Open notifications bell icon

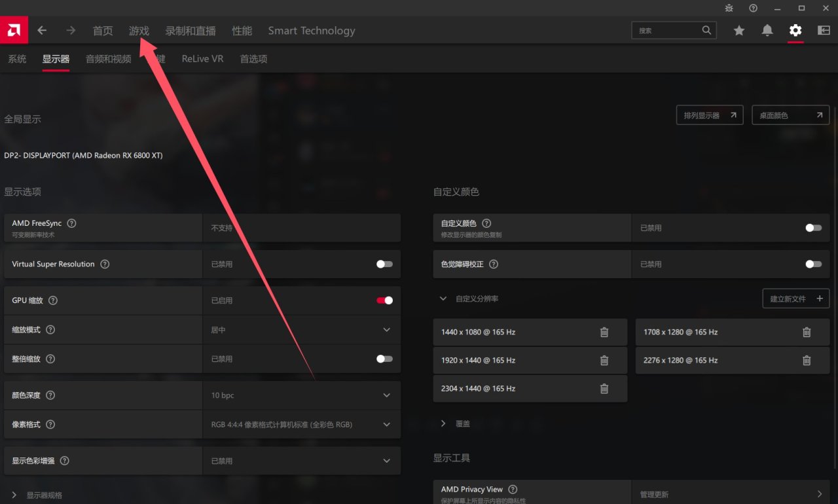767,30
